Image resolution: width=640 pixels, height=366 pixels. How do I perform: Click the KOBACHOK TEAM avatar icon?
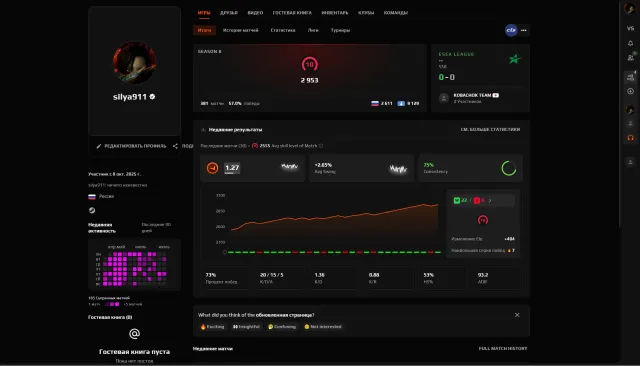click(x=444, y=98)
